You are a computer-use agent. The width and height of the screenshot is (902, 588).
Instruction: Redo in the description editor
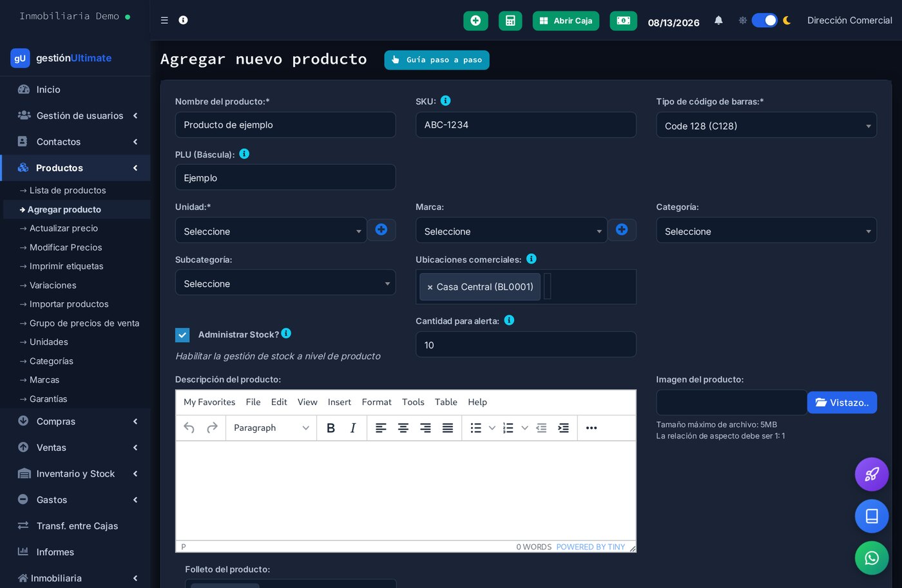point(212,428)
